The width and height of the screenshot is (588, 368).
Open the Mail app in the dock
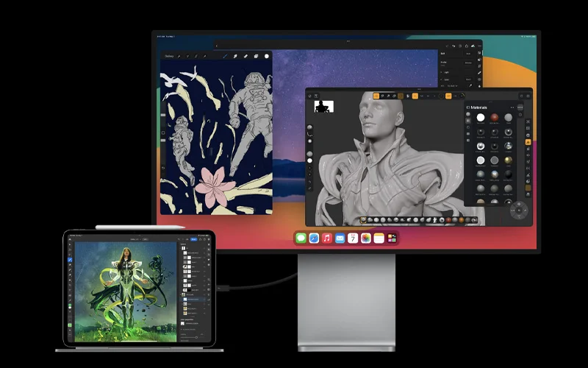[340, 238]
